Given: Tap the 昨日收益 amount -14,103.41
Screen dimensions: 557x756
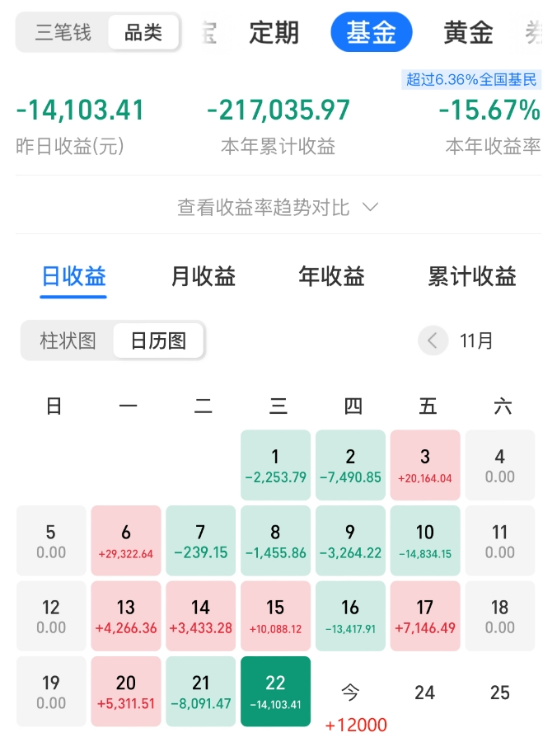Looking at the screenshot, I should tap(81, 110).
